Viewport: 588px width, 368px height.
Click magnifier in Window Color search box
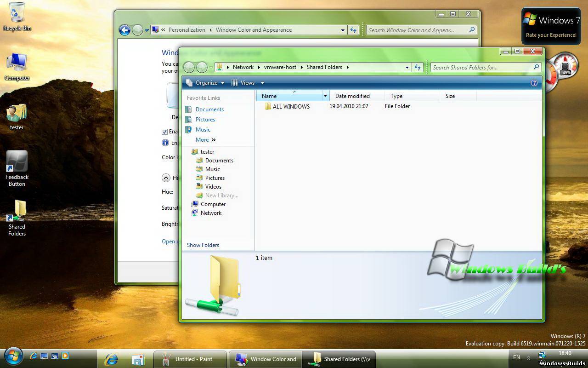[472, 30]
